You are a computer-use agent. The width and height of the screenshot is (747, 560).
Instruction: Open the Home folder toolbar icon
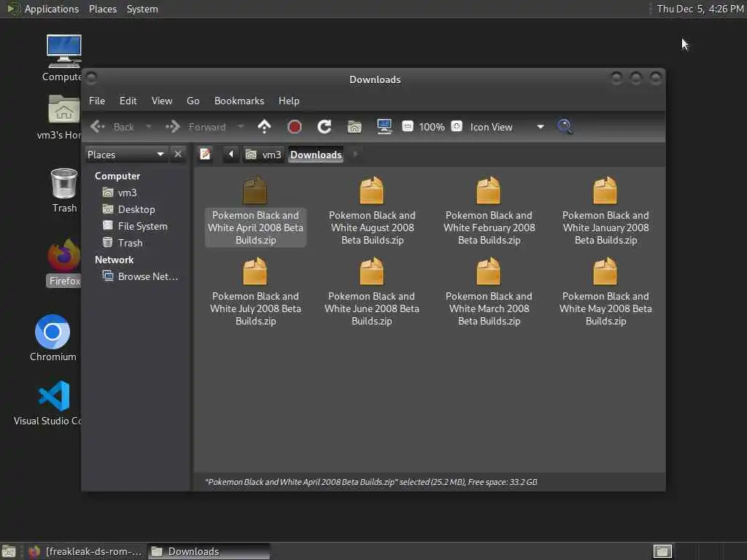click(355, 127)
